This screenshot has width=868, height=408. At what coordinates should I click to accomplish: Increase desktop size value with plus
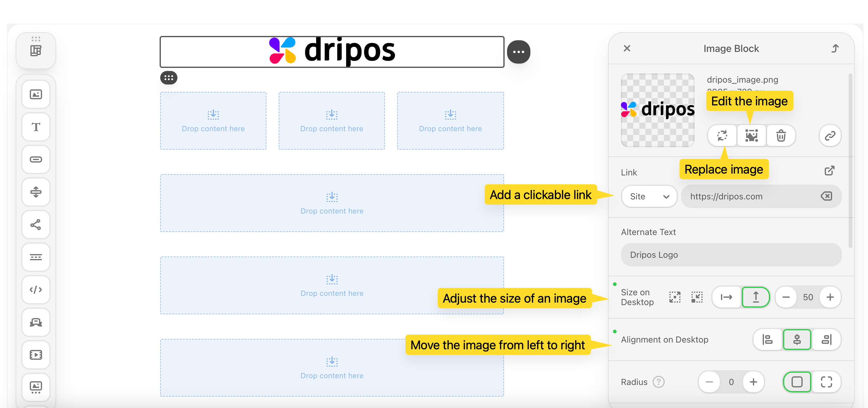point(830,297)
